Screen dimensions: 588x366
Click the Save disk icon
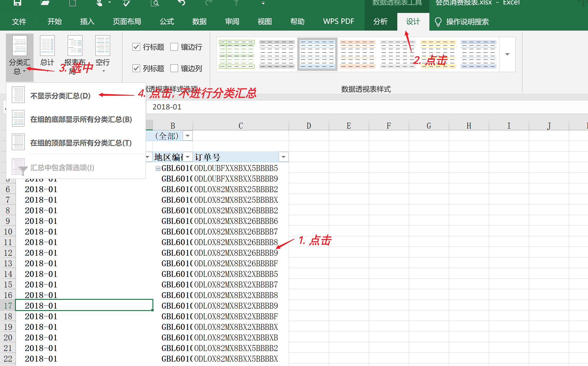click(17, 3)
